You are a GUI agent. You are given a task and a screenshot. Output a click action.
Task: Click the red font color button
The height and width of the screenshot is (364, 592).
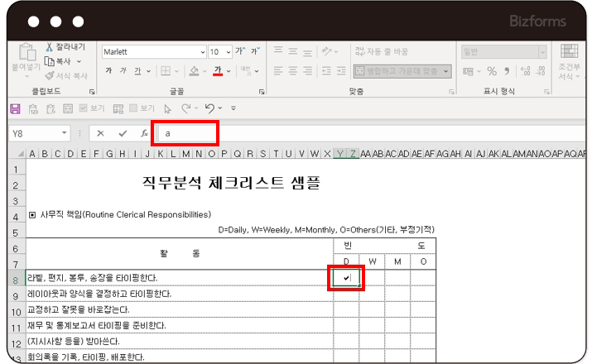tap(218, 71)
